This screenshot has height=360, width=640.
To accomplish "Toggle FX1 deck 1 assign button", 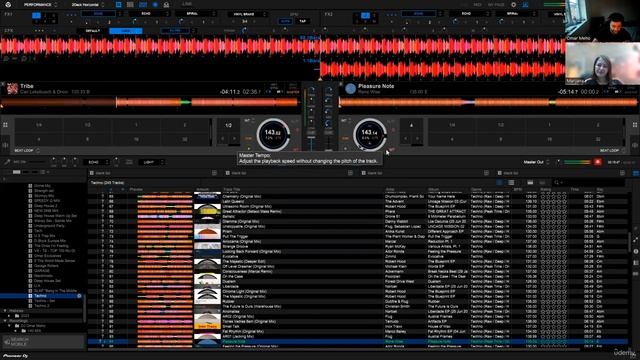I will pyautogui.click(x=36, y=16).
